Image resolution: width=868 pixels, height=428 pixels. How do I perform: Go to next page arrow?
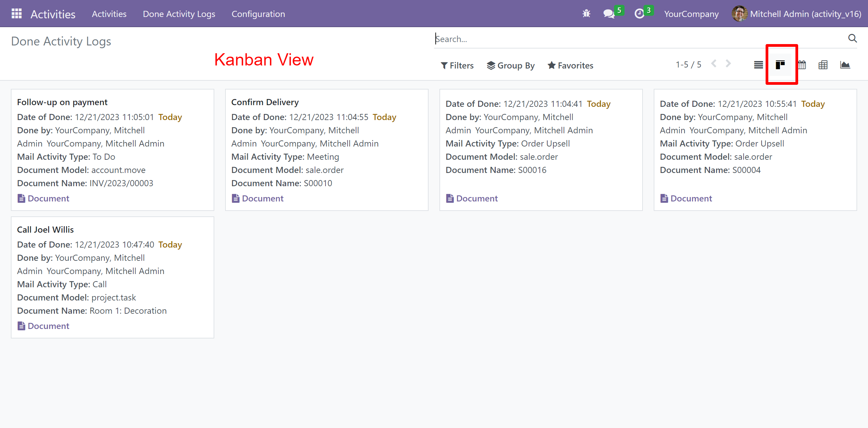728,64
